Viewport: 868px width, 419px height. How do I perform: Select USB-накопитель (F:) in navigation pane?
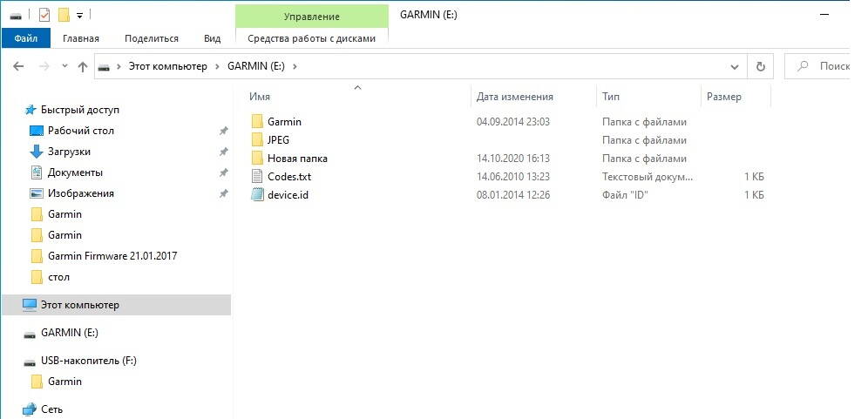(89, 361)
